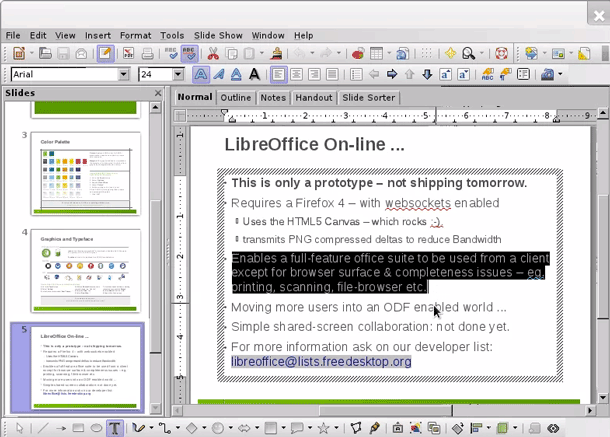Open a file with the Open folder icon
Image resolution: width=610 pixels, height=437 pixels.
pos(45,53)
